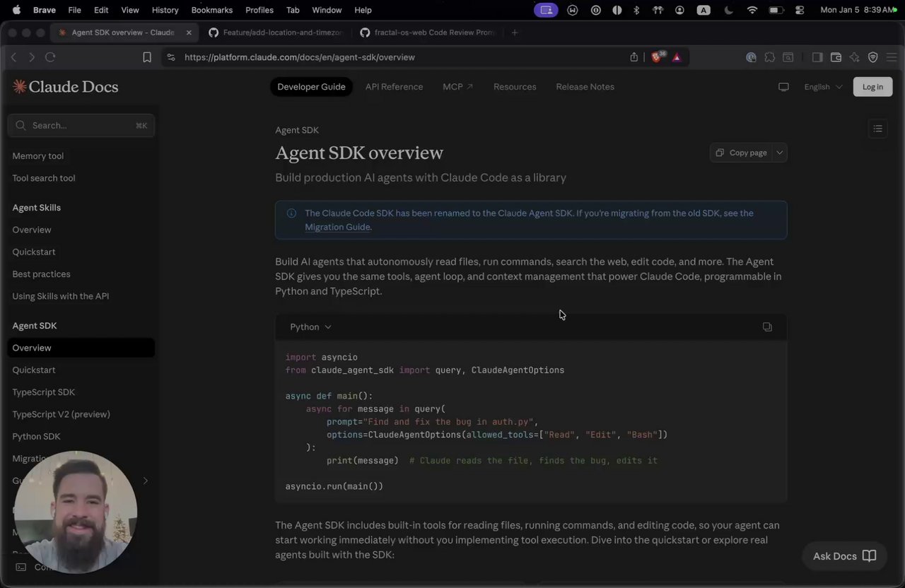Switch to the fractal-os-web Code Review tab
The width and height of the screenshot is (905, 588).
[428, 33]
